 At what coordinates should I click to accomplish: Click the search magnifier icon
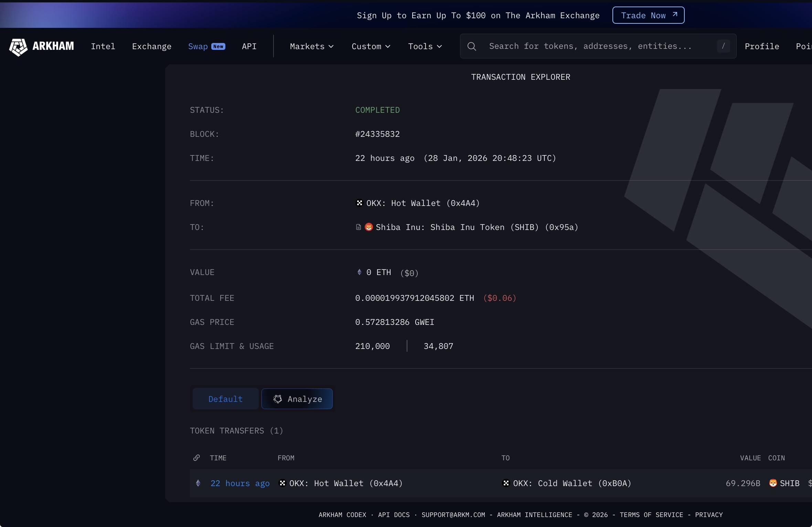coord(472,46)
